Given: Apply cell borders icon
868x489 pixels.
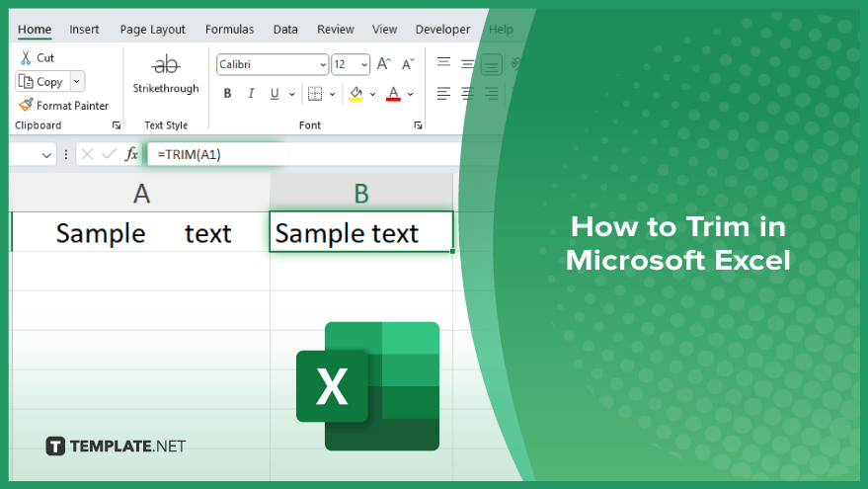Looking at the screenshot, I should pos(315,94).
